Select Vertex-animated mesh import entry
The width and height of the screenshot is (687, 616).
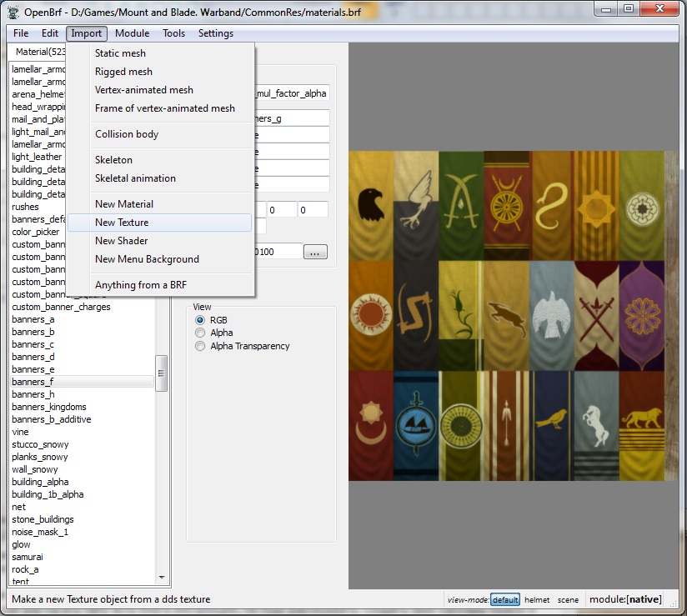(160, 90)
